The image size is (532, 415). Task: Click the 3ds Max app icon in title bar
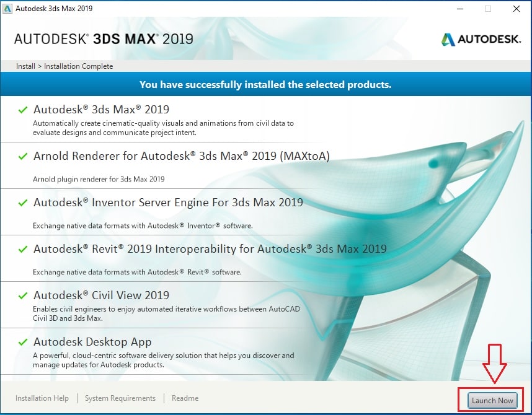click(7, 9)
